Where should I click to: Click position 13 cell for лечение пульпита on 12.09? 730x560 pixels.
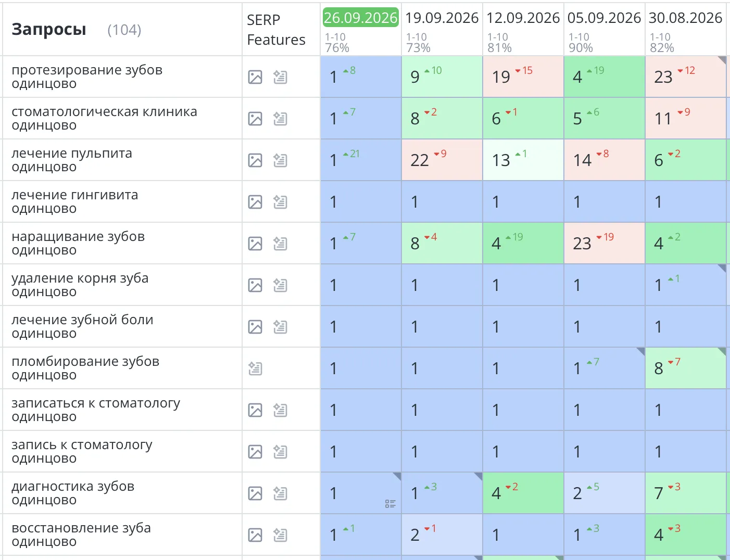(523, 160)
